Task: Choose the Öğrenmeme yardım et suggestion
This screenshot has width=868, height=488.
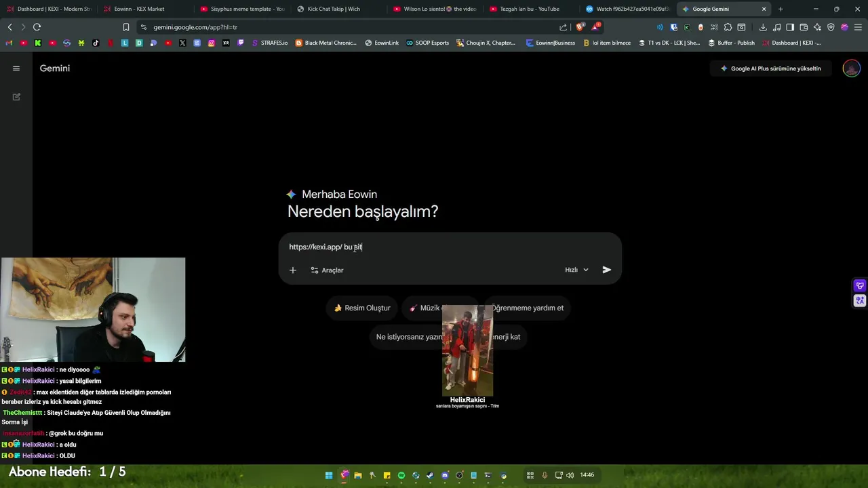Action: [x=527, y=308]
